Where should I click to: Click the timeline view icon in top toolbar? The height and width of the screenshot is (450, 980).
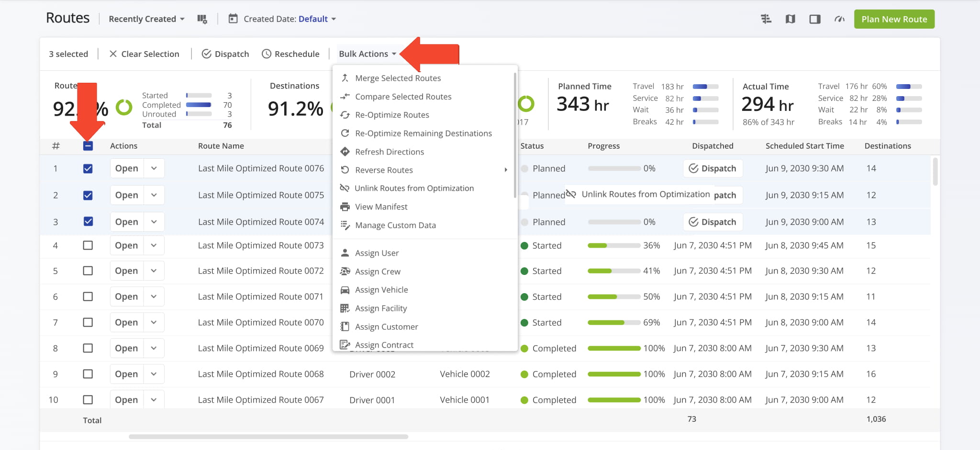tap(766, 19)
